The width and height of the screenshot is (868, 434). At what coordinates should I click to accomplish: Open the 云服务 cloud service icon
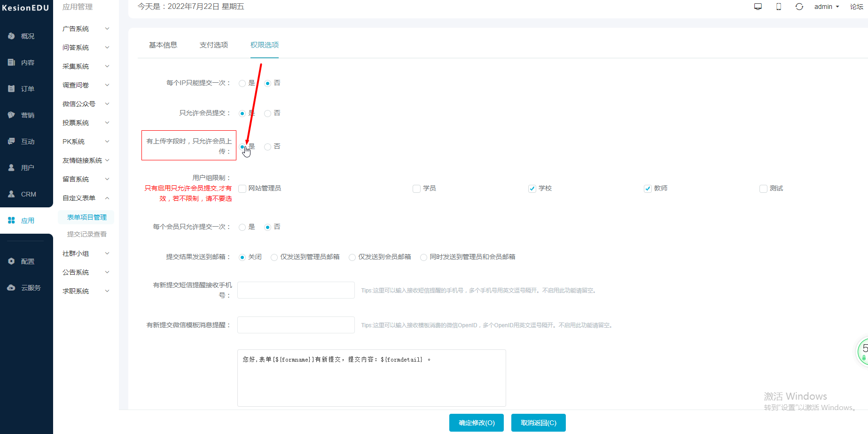click(12, 288)
